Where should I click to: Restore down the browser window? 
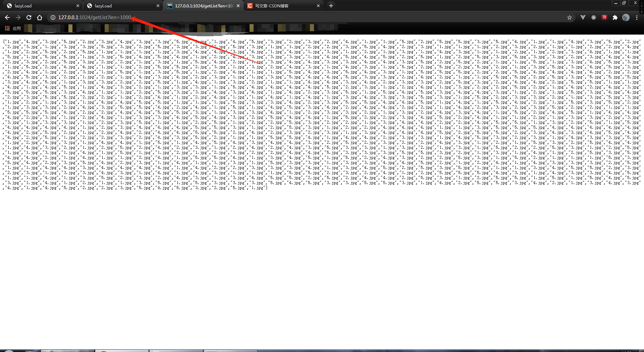click(x=624, y=3)
